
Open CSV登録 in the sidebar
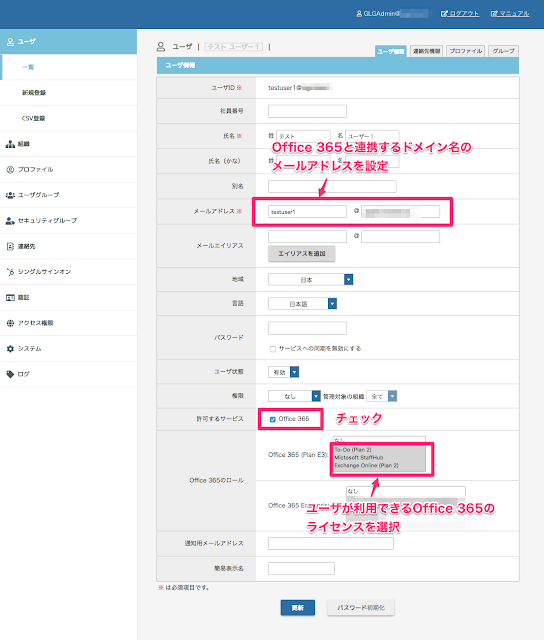tap(69, 118)
